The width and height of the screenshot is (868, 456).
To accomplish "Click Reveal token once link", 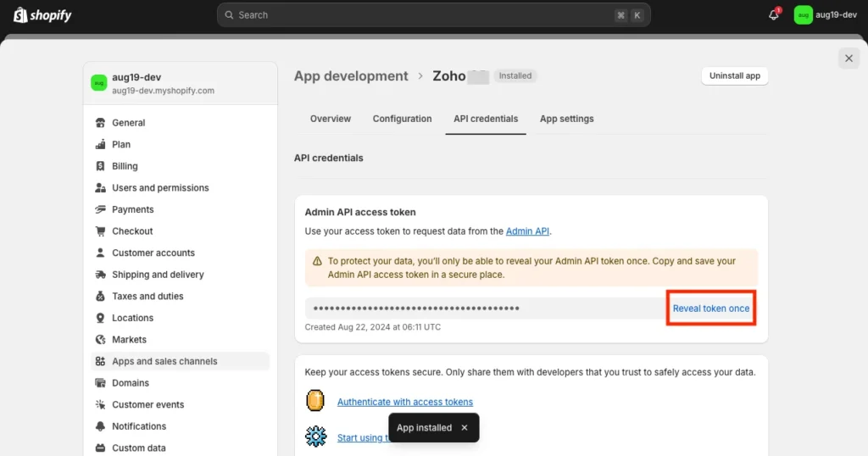I will (x=711, y=309).
